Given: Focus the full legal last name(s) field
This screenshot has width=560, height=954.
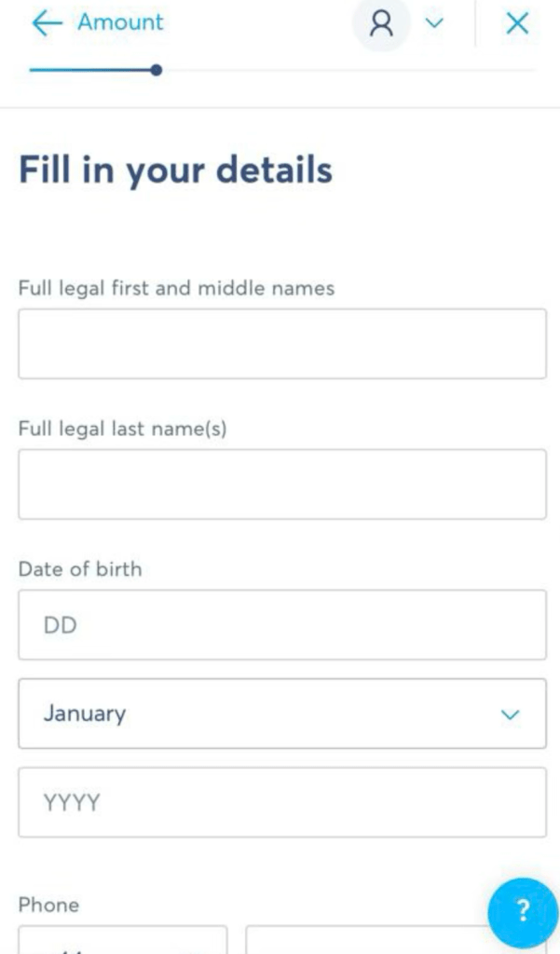Looking at the screenshot, I should (x=282, y=484).
